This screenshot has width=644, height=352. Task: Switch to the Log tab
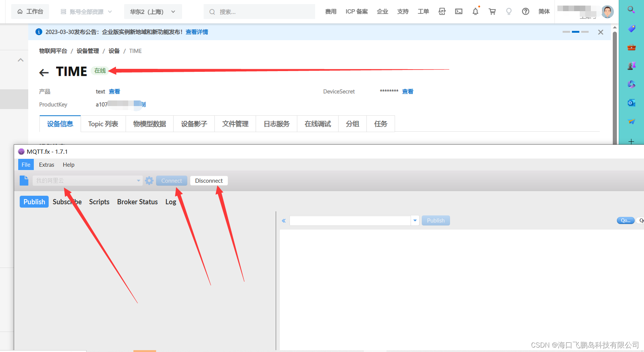point(171,202)
